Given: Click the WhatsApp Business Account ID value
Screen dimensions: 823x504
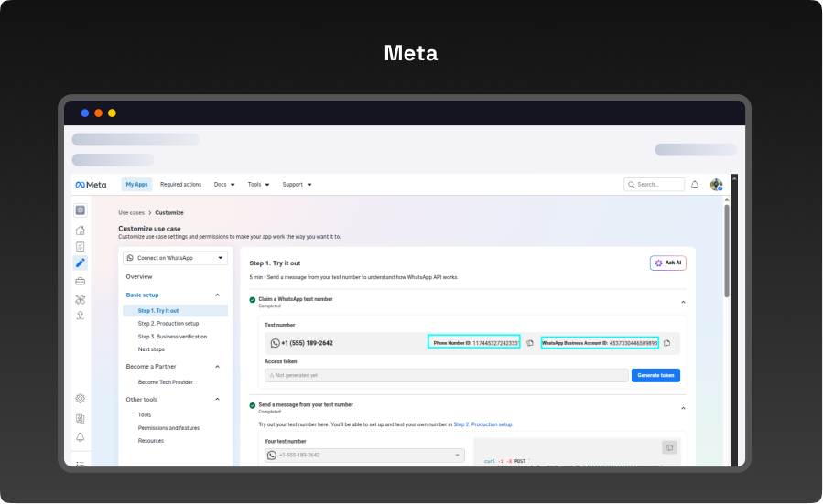Looking at the screenshot, I should click(x=633, y=343).
